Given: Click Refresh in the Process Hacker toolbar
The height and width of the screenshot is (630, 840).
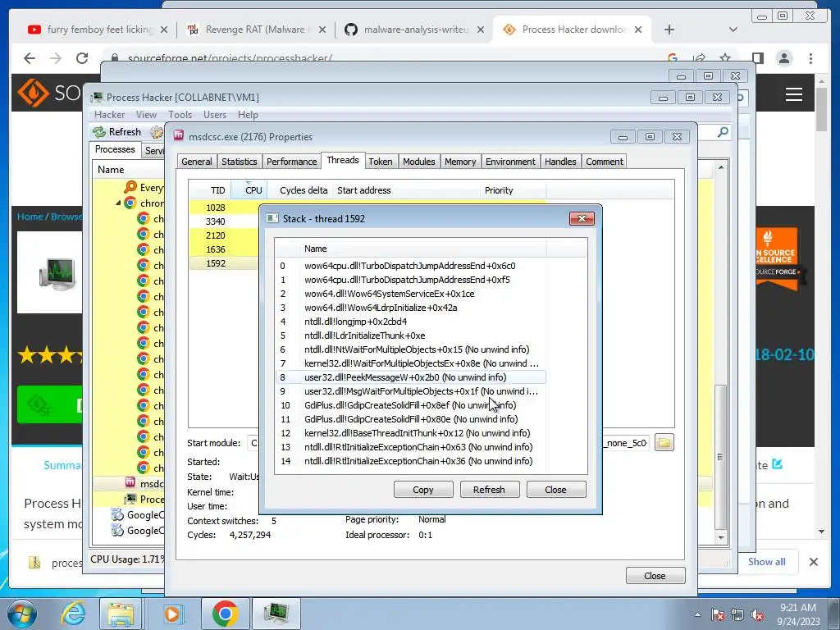Looking at the screenshot, I should (116, 132).
